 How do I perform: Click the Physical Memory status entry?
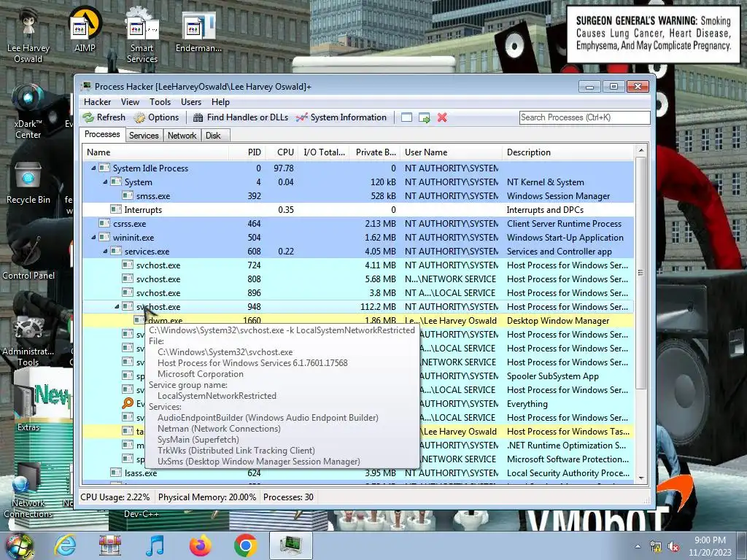tap(207, 497)
